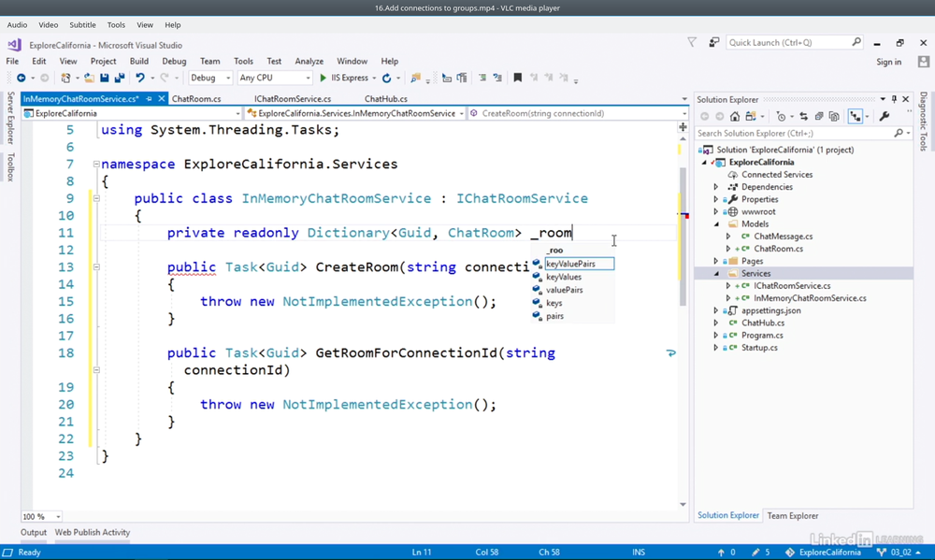Save the current file with the floppy icon
This screenshot has width=935, height=560.
pos(105,78)
